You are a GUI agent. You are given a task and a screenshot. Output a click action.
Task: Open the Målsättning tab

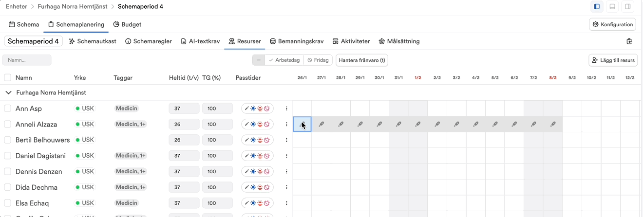399,41
